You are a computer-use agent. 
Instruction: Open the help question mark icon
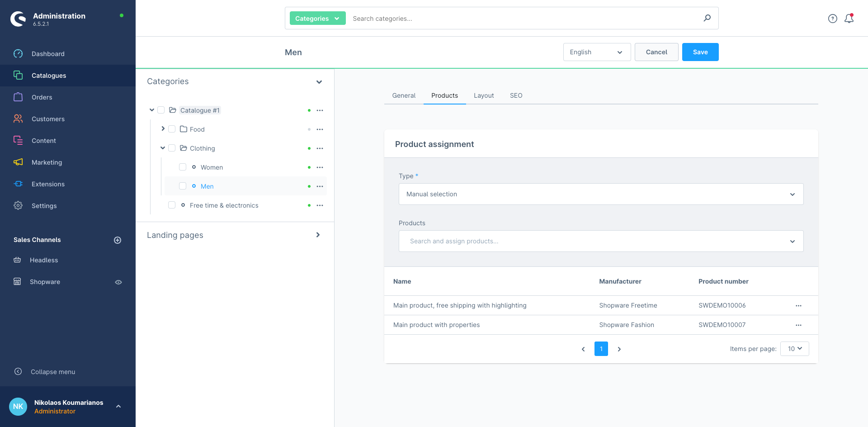tap(833, 19)
